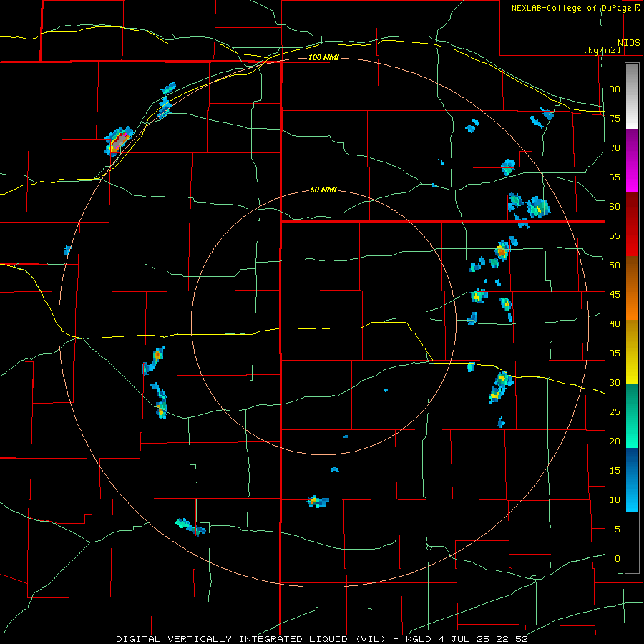Select the yellow segment of the VIL color bar
The height and width of the screenshot is (644, 644).
point(632,352)
